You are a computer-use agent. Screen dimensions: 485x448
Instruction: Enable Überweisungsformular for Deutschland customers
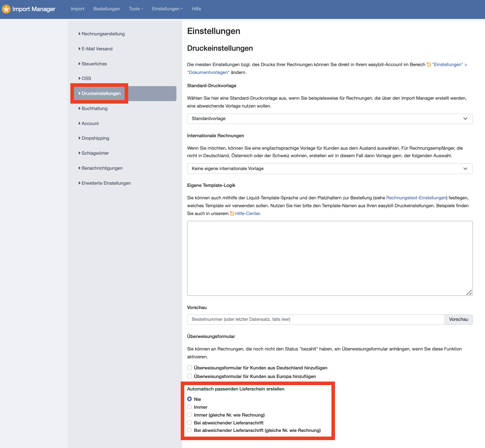190,368
